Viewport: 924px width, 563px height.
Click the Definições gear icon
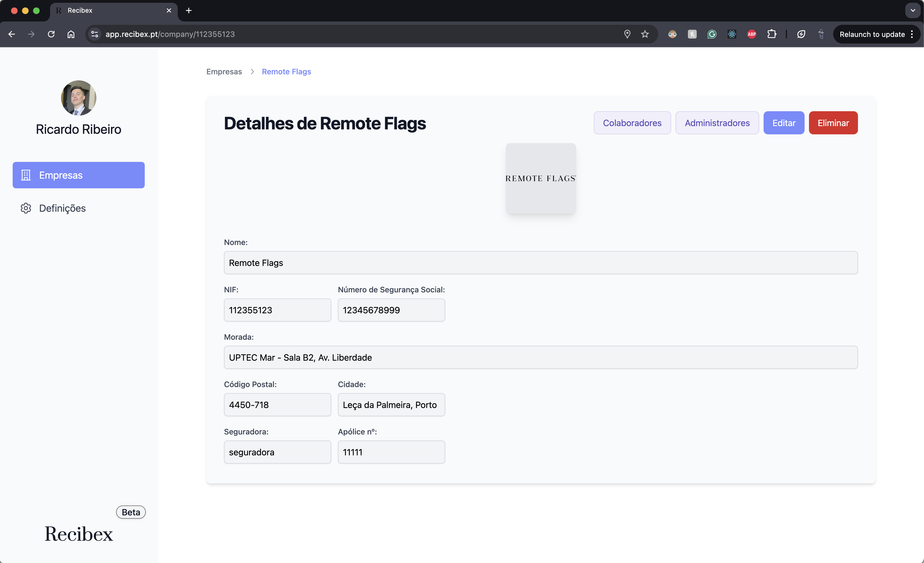click(26, 208)
